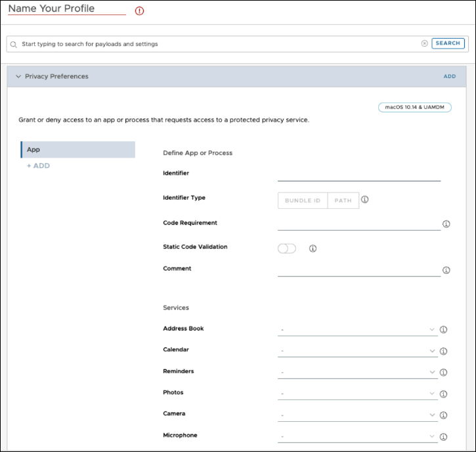Collapse the Privacy Preferences section
Screen dimensions: 476x452
18,76
